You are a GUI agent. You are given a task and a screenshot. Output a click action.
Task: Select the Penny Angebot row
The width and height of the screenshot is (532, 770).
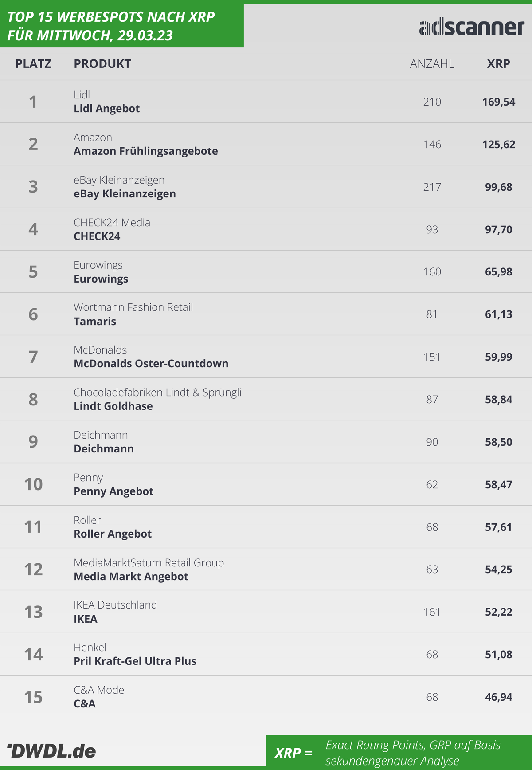click(x=266, y=484)
